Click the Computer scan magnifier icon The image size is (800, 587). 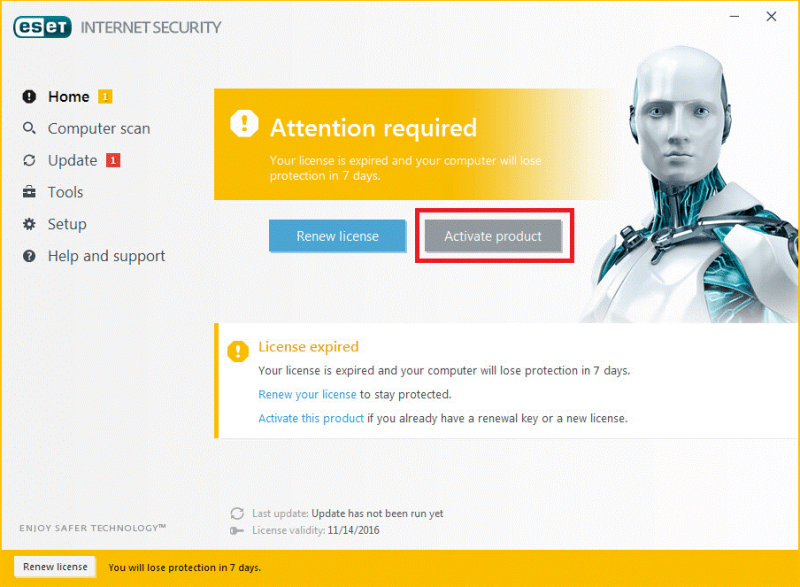pyautogui.click(x=29, y=129)
